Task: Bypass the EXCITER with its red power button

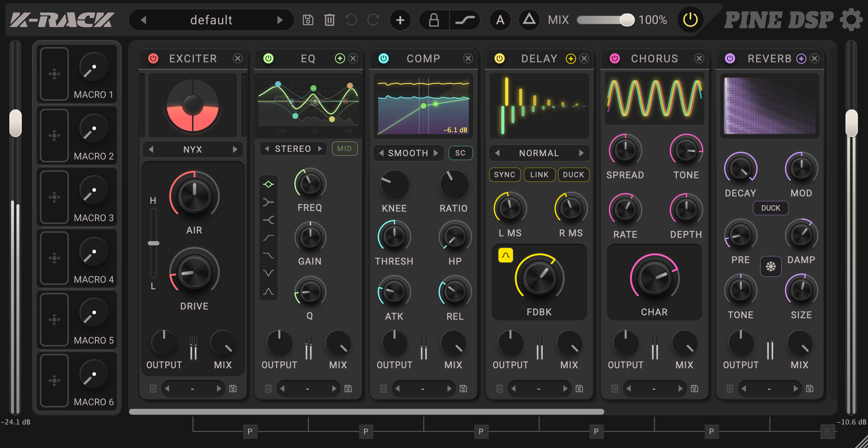Action: click(x=153, y=58)
